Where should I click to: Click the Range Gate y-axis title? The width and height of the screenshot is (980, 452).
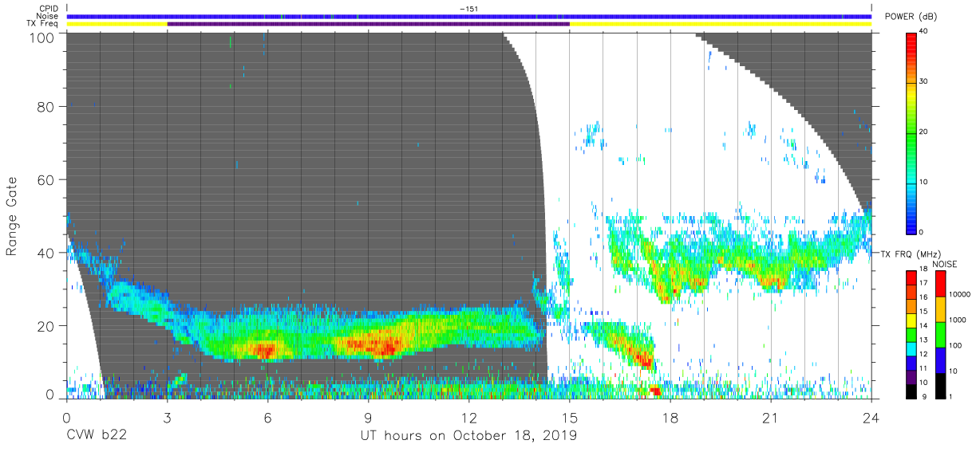click(x=12, y=216)
